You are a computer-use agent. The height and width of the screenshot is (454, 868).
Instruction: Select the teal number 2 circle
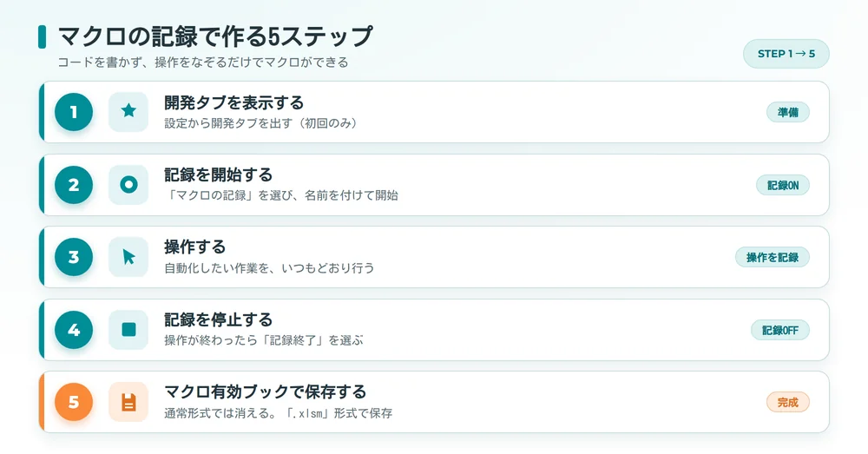pyautogui.click(x=74, y=185)
